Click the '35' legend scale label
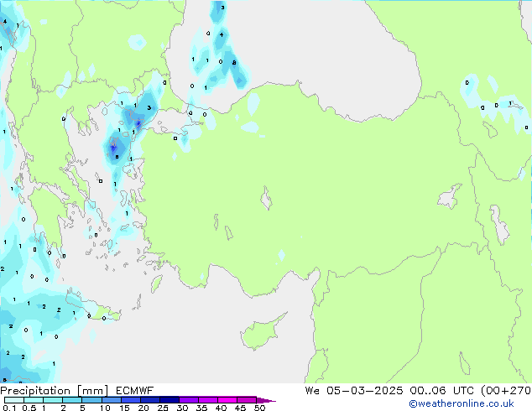 coord(201,408)
